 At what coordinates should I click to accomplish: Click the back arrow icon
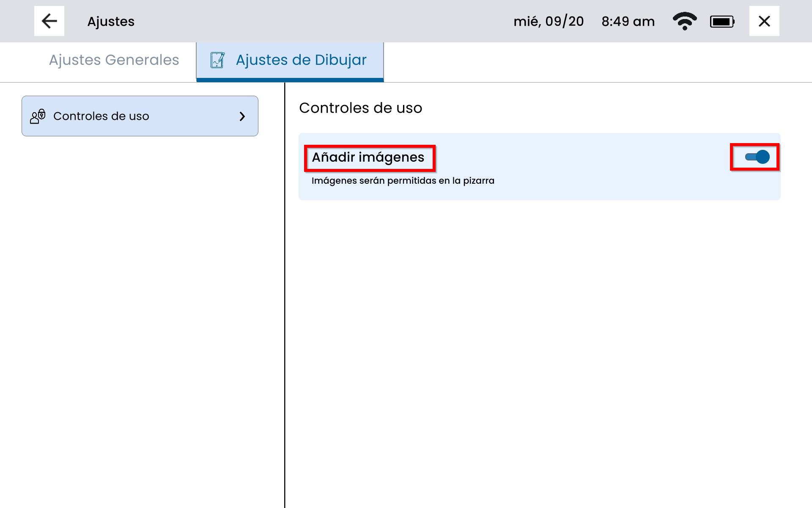coord(49,21)
